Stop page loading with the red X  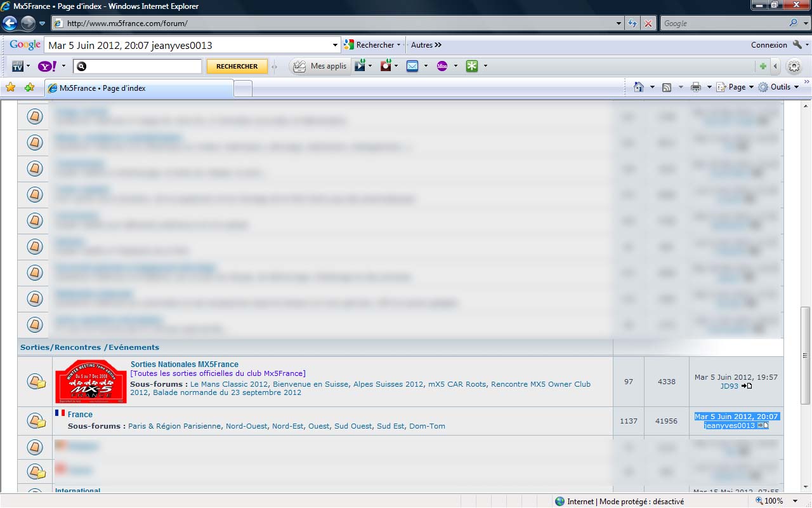(x=648, y=23)
